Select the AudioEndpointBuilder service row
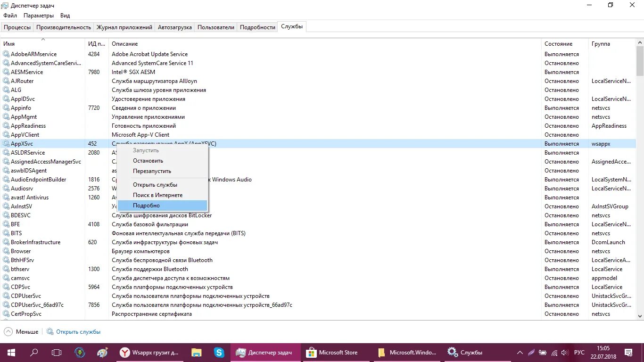This screenshot has width=644, height=362. coord(318,180)
